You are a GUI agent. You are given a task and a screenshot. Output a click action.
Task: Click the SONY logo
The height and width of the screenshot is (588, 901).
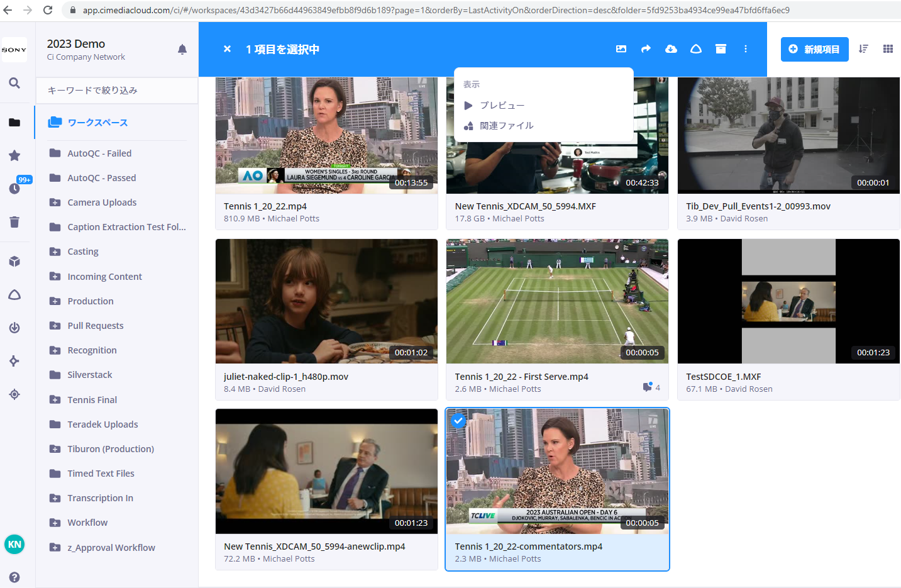pos(14,50)
